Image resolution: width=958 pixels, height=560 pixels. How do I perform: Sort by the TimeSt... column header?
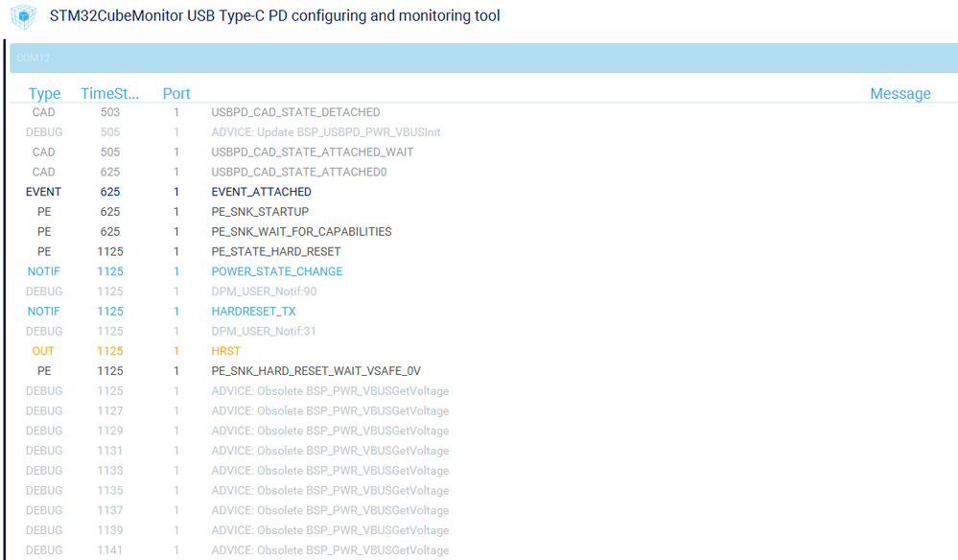110,93
